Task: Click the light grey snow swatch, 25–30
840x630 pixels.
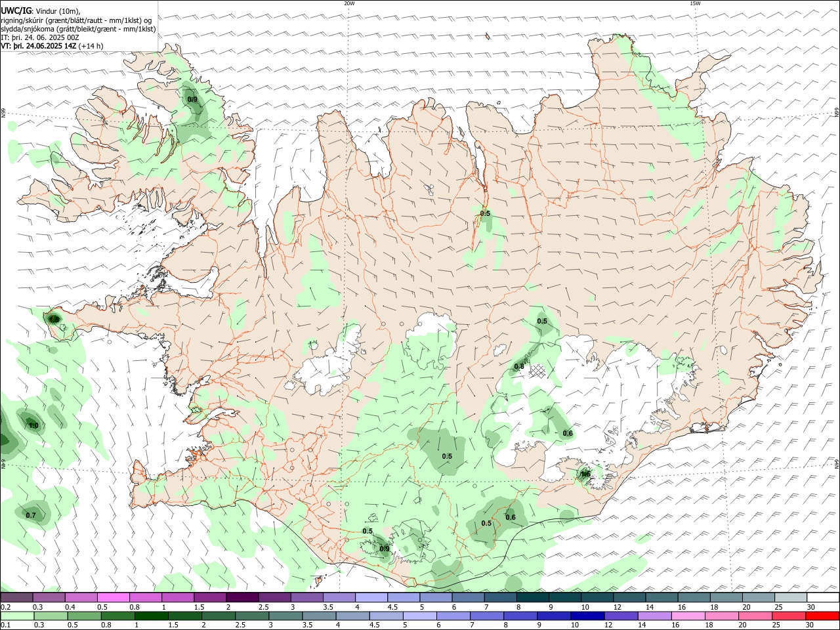Action: 791,598
